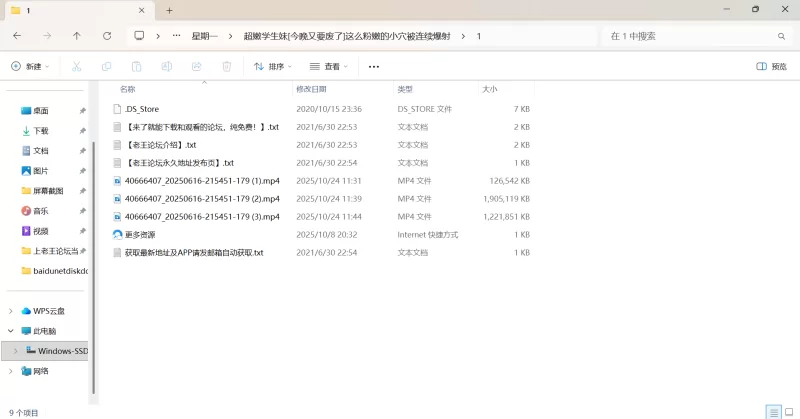
Task: Expand the WPS云盘 tree node
Action: 11,311
